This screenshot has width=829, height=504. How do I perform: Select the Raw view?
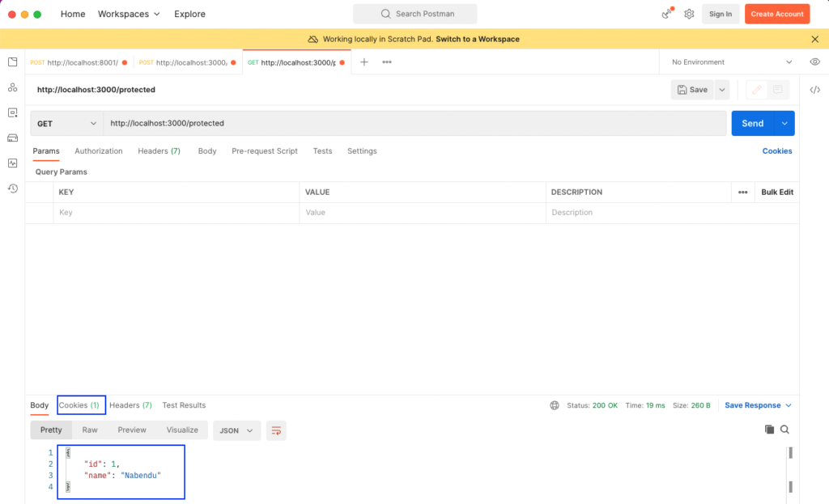(x=90, y=430)
